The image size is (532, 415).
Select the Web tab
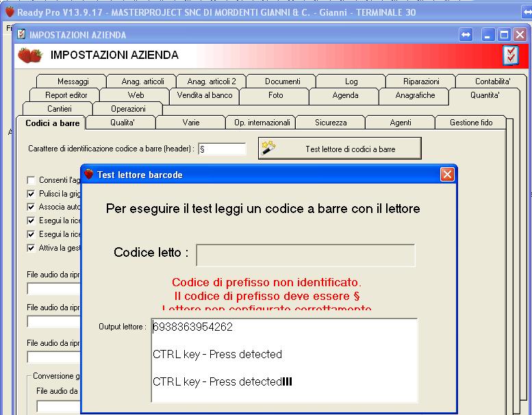(x=136, y=95)
